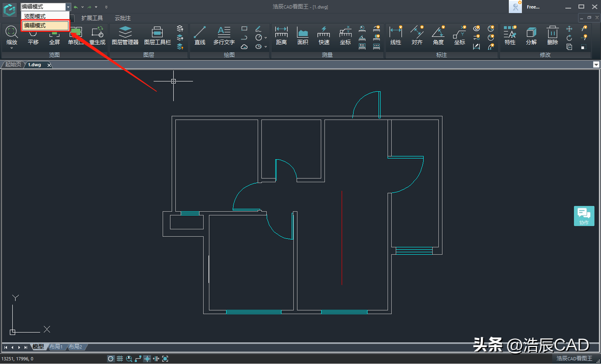The image size is (601, 364).
Task: Expand the Zoom (缩放) dropdown arrow
Action: tap(12, 49)
